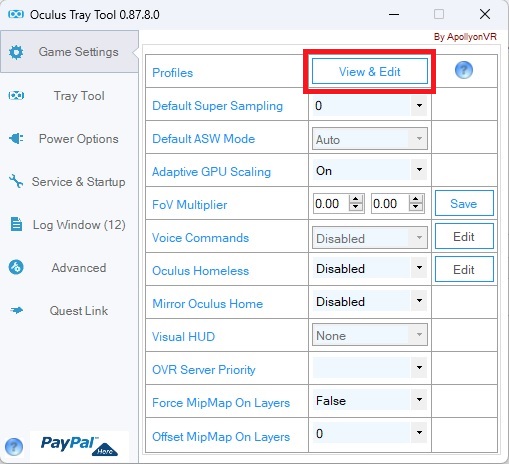This screenshot has width=509, height=464.
Task: Expand Default Super Sampling dropdown
Action: click(419, 106)
